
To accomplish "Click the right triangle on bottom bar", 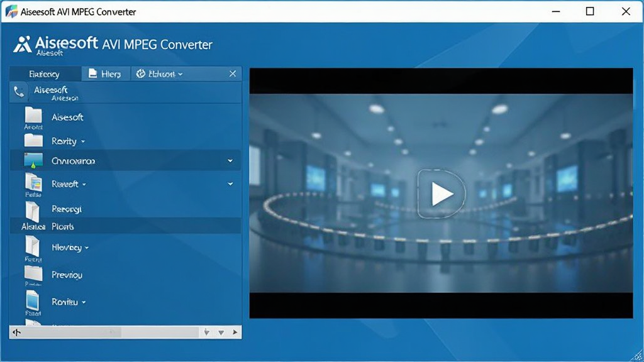I will click(235, 332).
